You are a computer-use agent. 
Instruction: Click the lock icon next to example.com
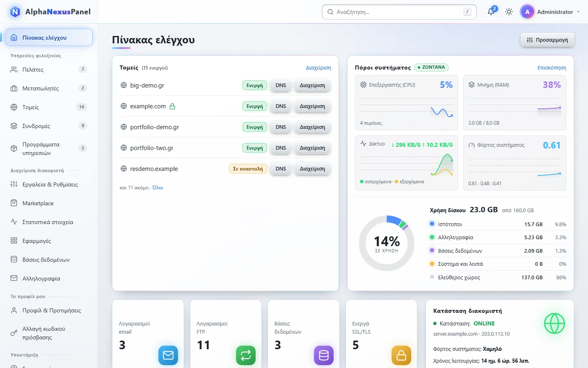coord(172,106)
